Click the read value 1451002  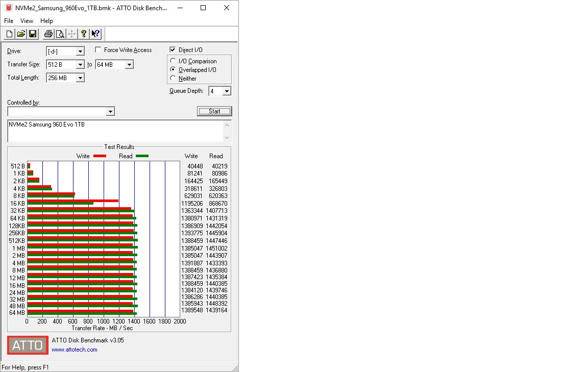[x=216, y=248]
